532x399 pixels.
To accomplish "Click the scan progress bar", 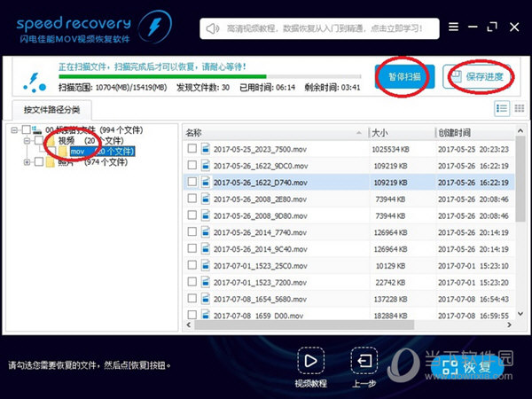I will point(209,76).
